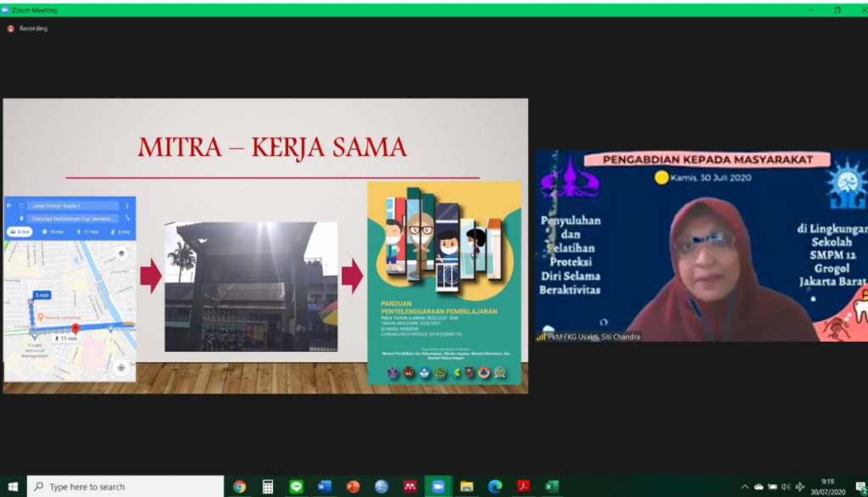Switch to PowerPoint in taskbar
Image resolution: width=868 pixels, height=497 pixels.
[x=353, y=487]
